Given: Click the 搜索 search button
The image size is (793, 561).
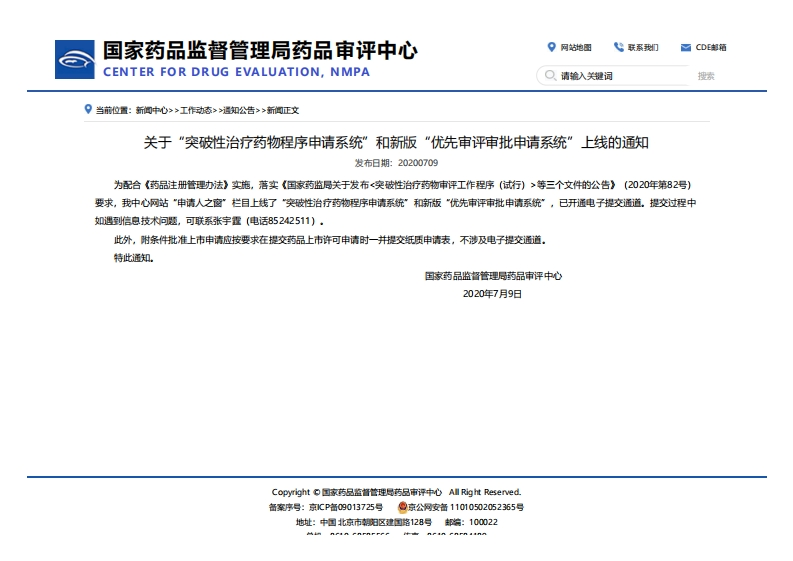Looking at the screenshot, I should (706, 76).
